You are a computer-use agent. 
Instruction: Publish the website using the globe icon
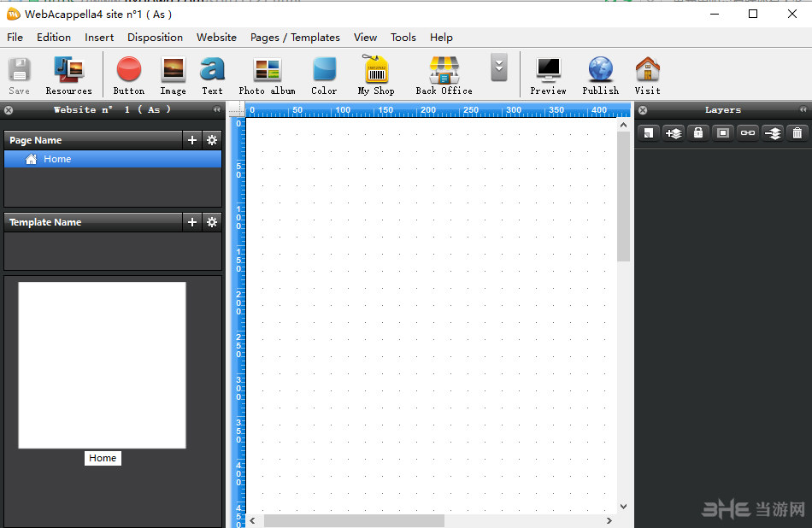600,74
